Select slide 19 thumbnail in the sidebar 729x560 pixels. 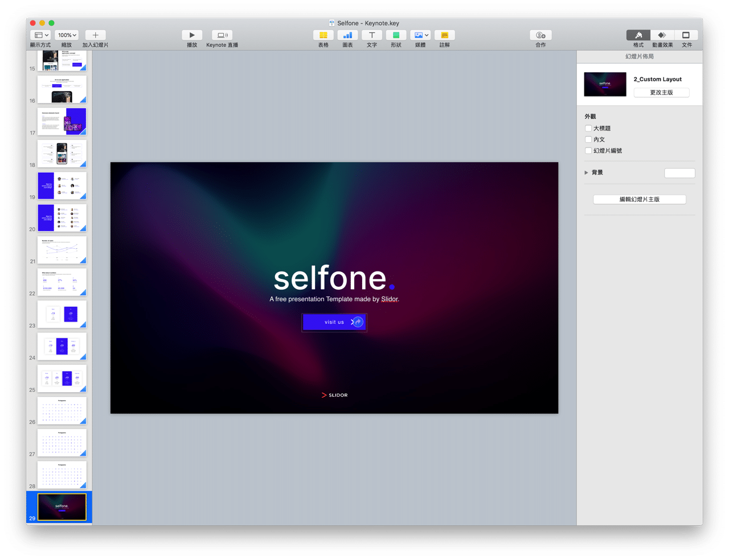pyautogui.click(x=62, y=186)
